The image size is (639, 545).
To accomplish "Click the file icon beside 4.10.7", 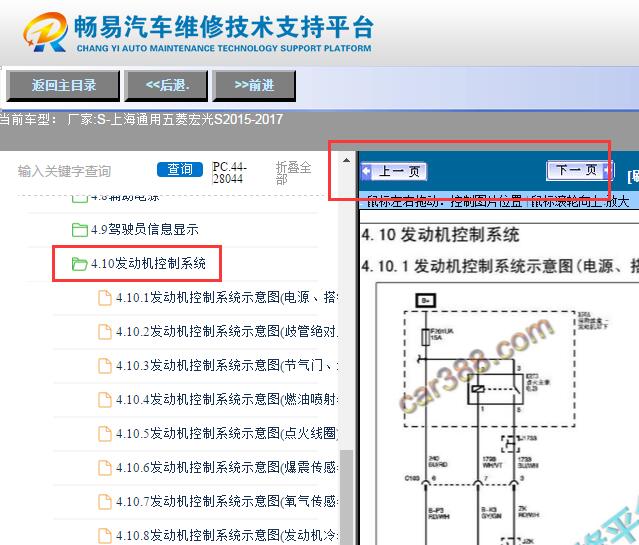I will click(105, 502).
